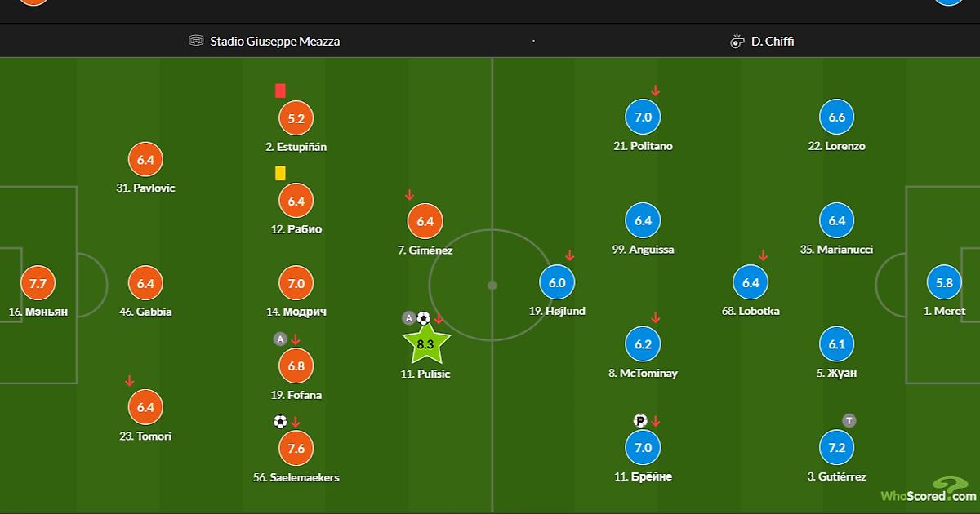Select the 5.8 rating circle for Meret

[944, 283]
